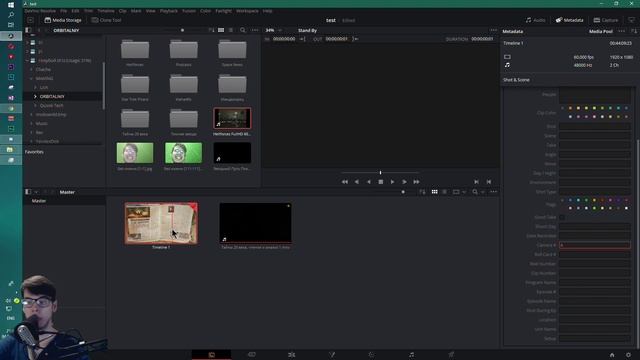The image size is (640, 360).
Task: Open Project Settings gear icon
Action: click(x=628, y=355)
